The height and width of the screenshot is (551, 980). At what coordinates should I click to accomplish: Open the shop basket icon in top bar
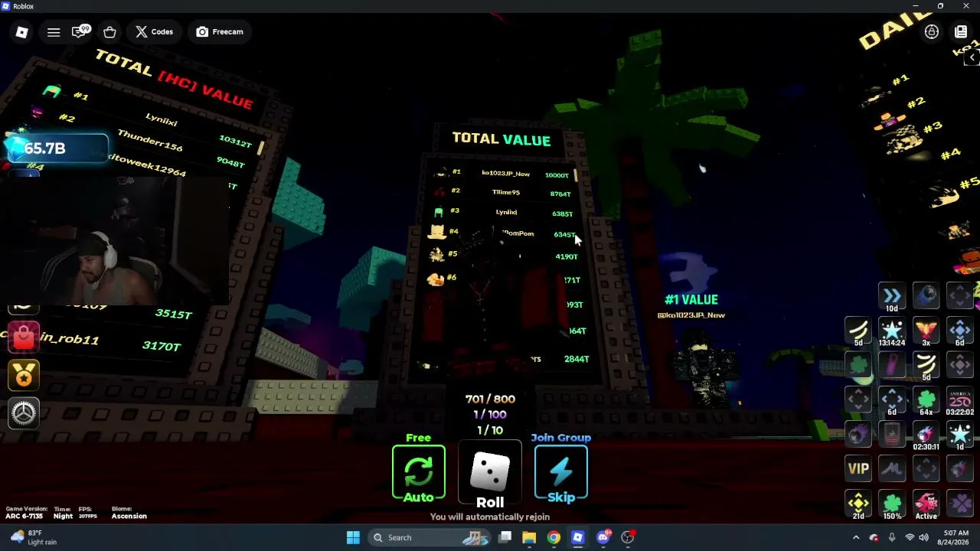click(109, 32)
